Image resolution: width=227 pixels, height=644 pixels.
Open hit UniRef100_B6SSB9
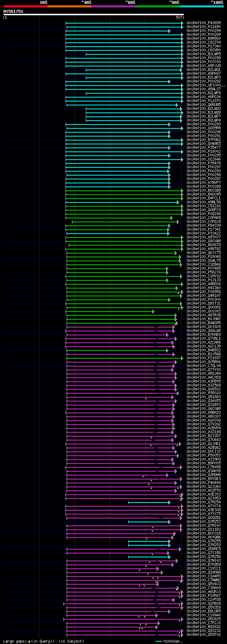click(x=204, y=190)
